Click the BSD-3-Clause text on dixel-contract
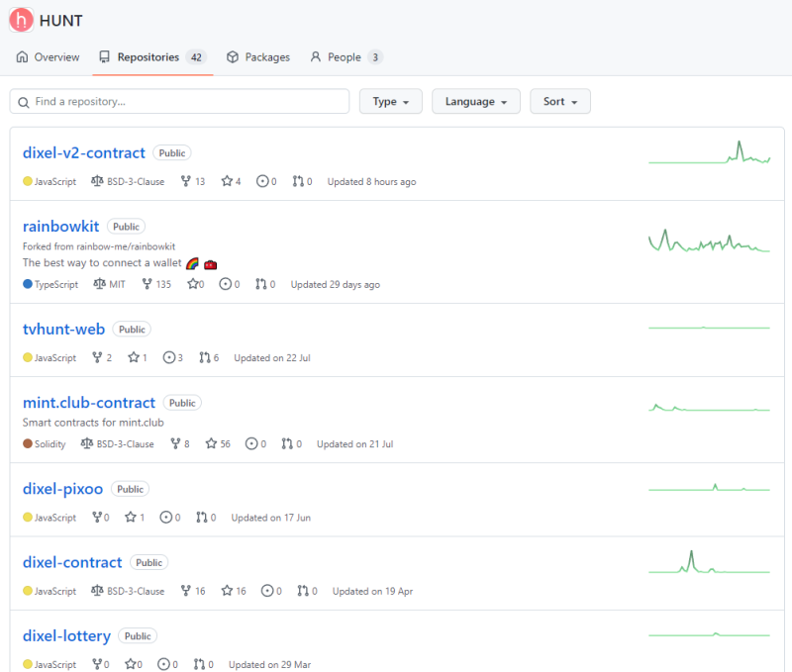792x672 pixels. [136, 591]
